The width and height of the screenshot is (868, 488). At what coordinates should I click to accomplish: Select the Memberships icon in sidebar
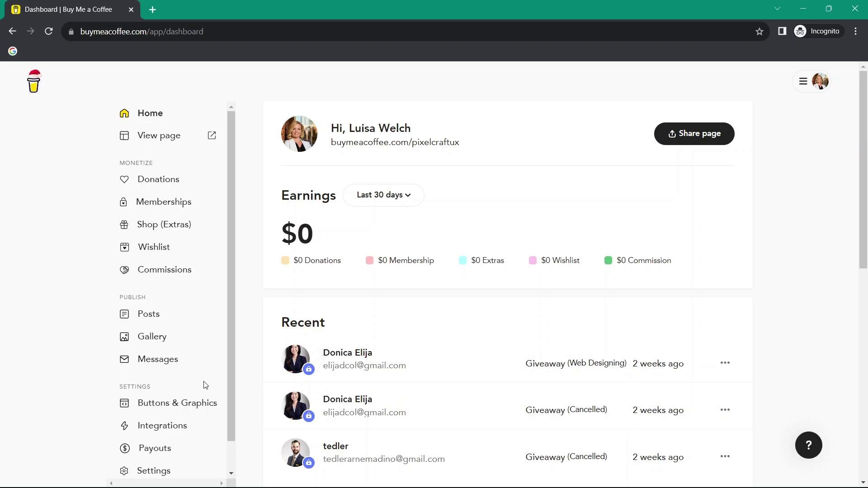pyautogui.click(x=124, y=202)
